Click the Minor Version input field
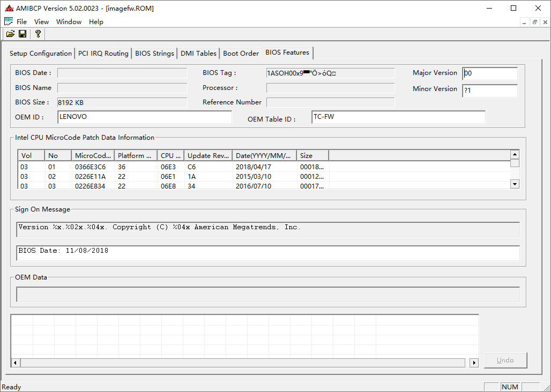The height and width of the screenshot is (392, 551). pos(490,91)
